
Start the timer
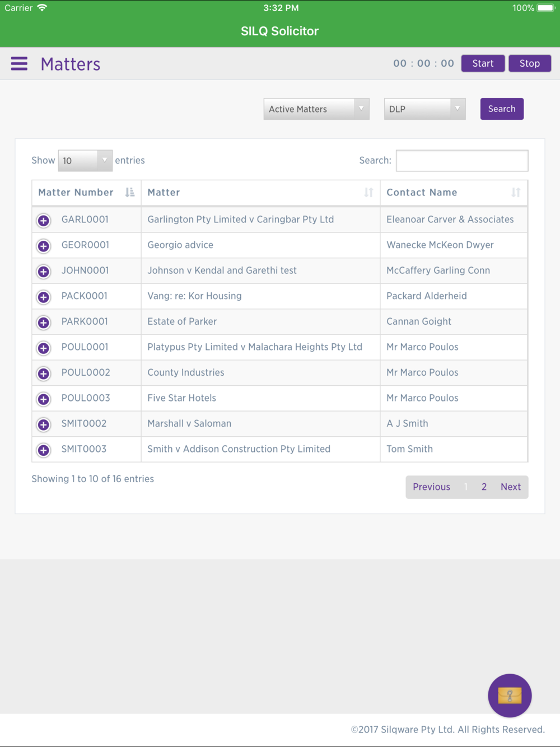pyautogui.click(x=483, y=63)
